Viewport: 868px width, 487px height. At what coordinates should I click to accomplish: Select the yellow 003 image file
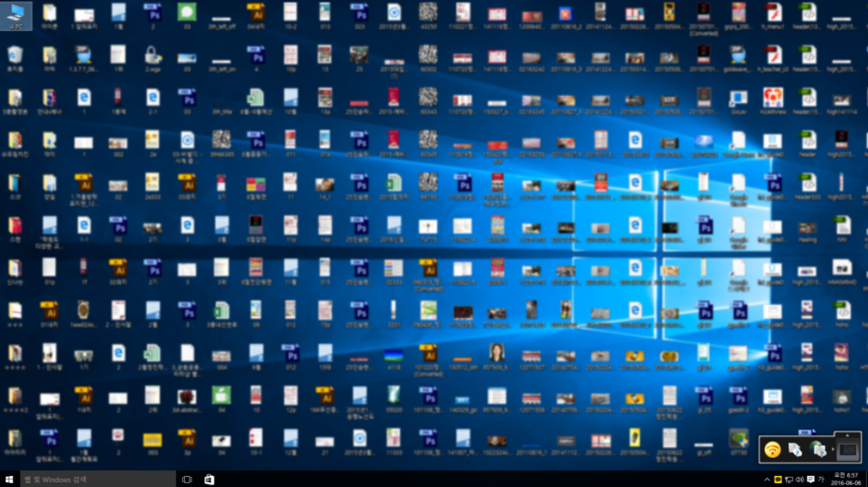point(153,444)
